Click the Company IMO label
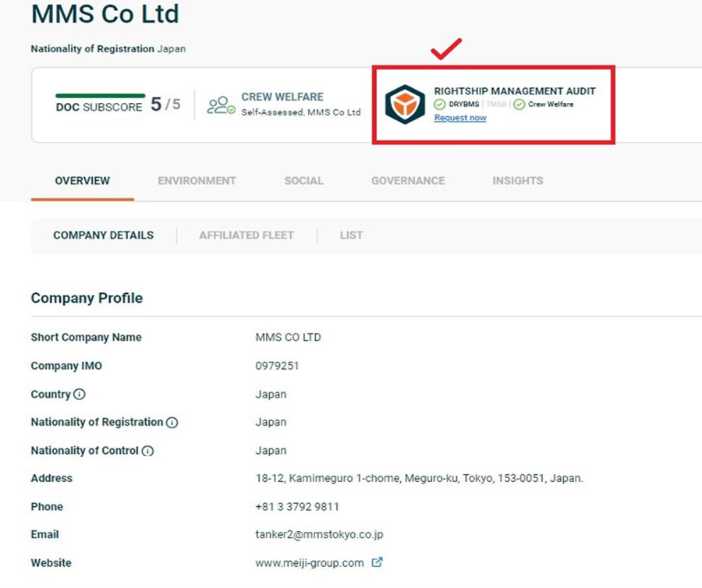The width and height of the screenshot is (702, 588). [66, 366]
